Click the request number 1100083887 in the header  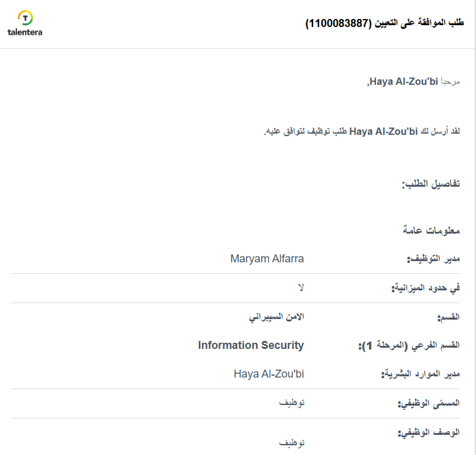click(339, 23)
